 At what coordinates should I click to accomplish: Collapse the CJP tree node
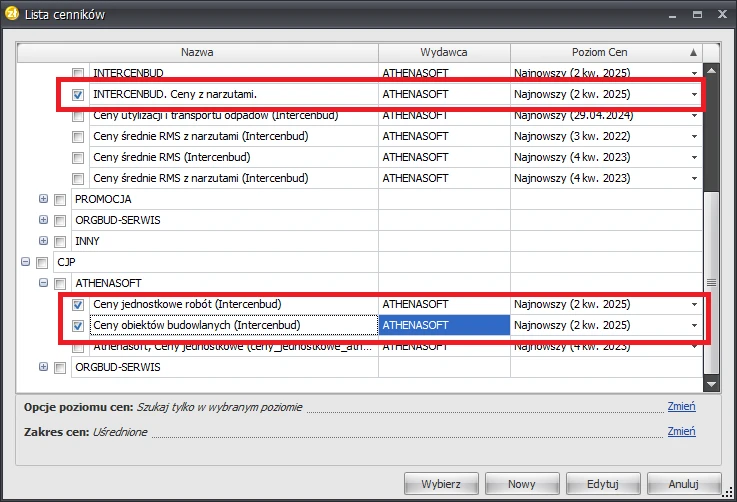(25, 262)
